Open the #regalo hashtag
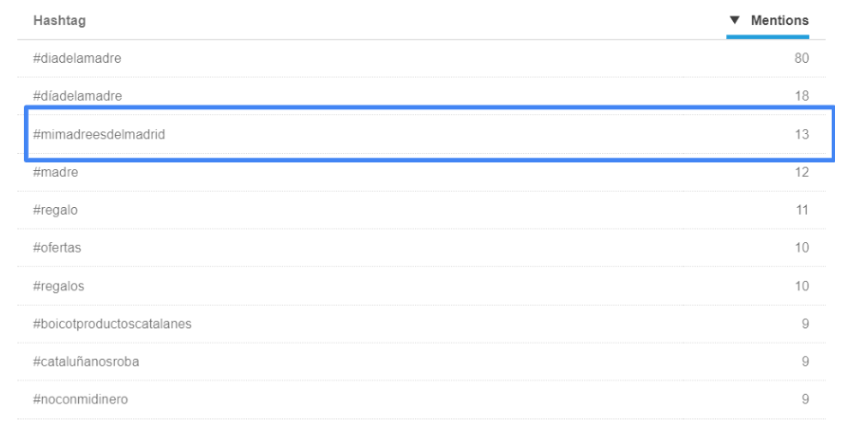The image size is (863, 429). [55, 210]
